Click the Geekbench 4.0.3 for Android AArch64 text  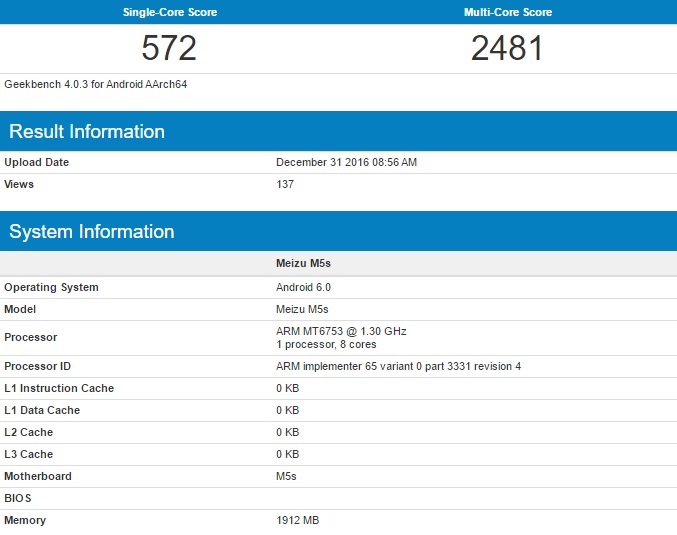95,84
